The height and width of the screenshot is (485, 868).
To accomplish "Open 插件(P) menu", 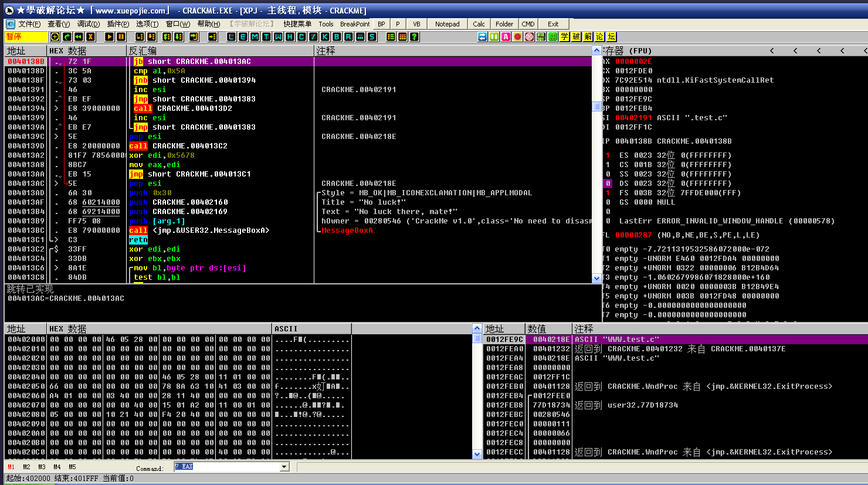I will pos(118,24).
